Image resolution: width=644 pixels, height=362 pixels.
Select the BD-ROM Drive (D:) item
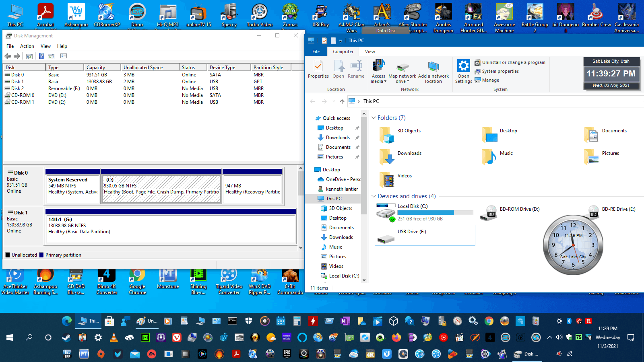510,214
